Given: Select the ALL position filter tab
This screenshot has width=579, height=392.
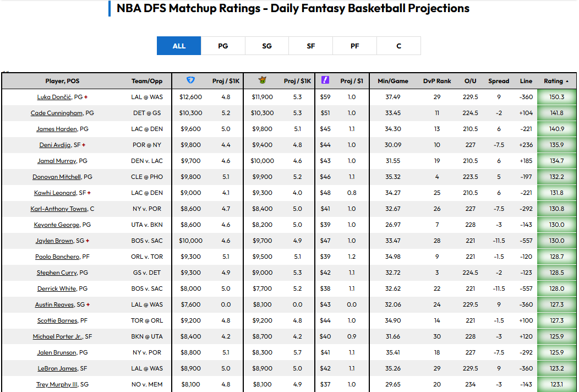Looking at the screenshot, I should 179,46.
